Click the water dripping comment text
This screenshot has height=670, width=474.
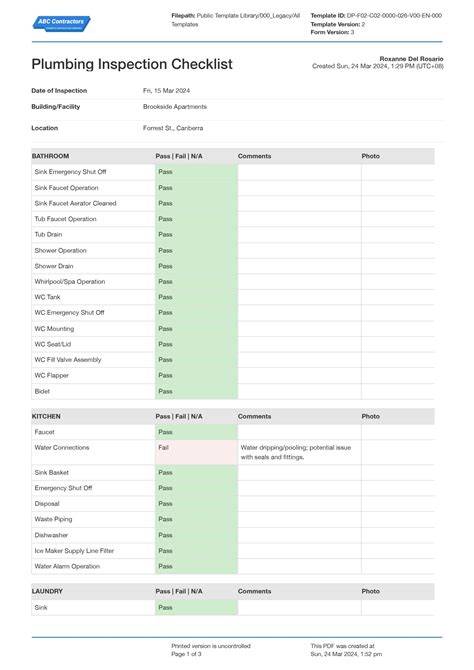point(296,452)
